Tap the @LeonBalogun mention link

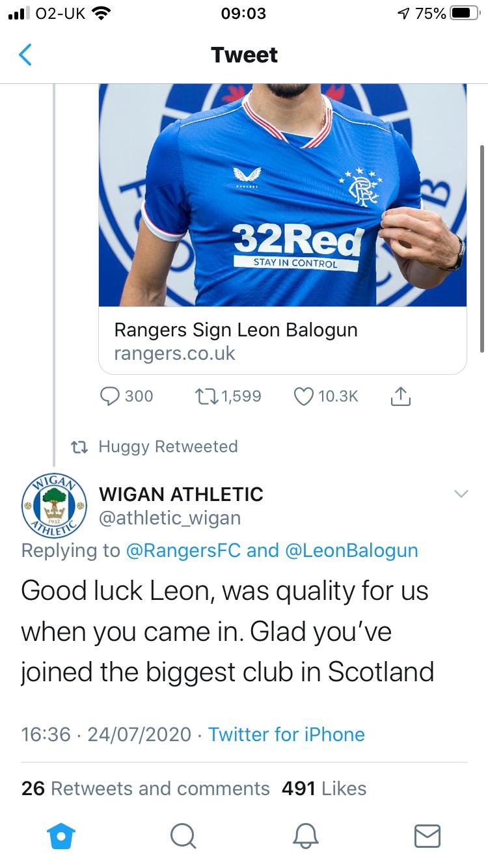(351, 550)
